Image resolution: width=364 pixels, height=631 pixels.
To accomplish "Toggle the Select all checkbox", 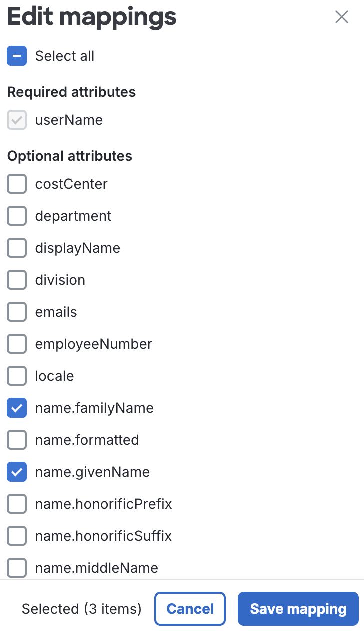I will [17, 56].
